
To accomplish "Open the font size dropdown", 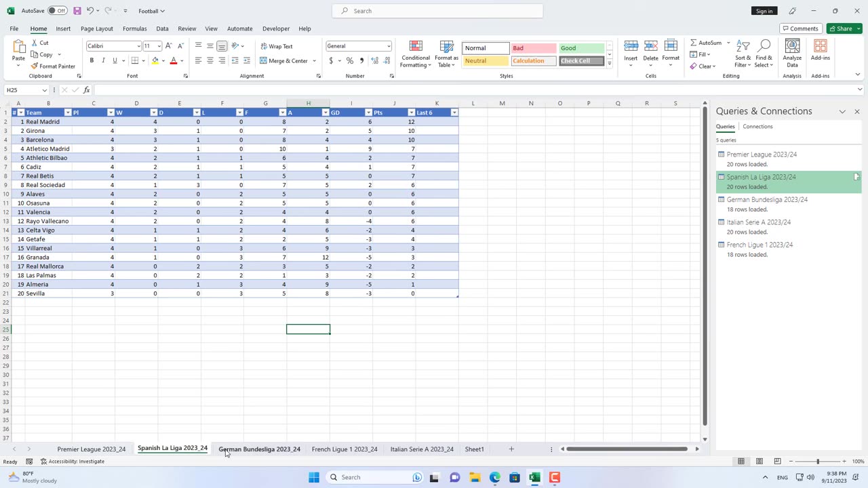I will click(159, 46).
